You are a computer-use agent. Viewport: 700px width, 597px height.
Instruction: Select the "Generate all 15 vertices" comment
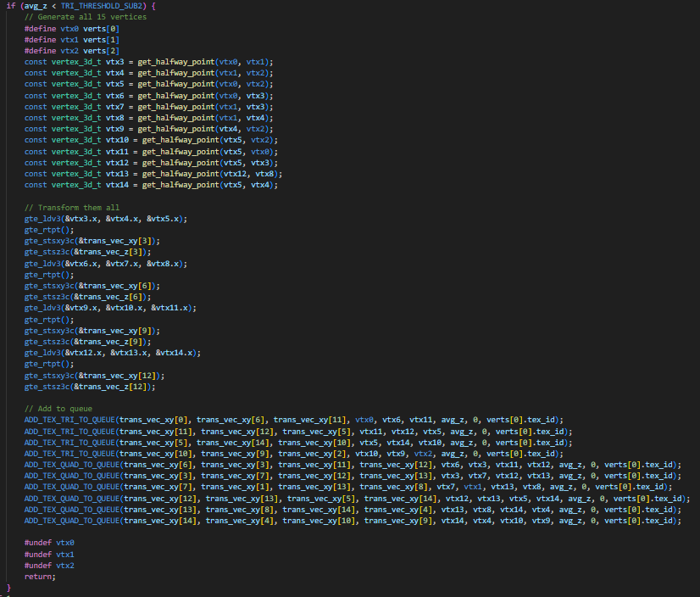[x=86, y=17]
